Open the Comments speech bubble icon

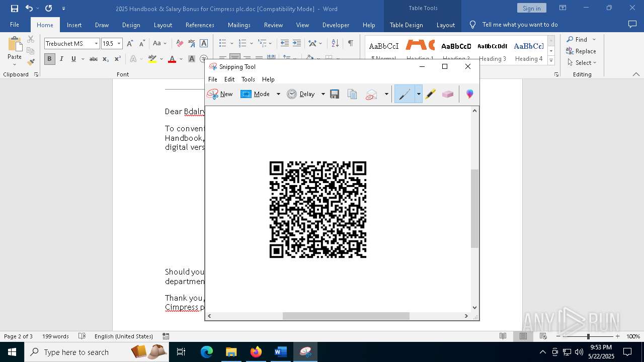click(632, 24)
